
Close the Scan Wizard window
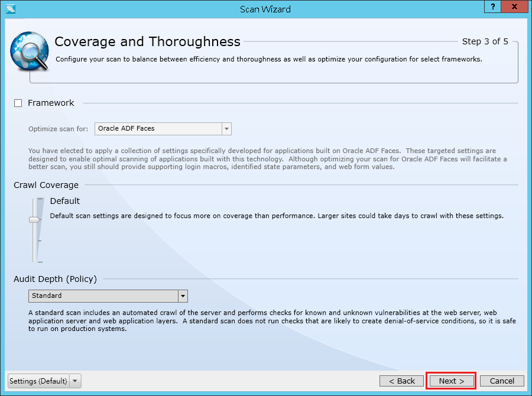pos(514,7)
